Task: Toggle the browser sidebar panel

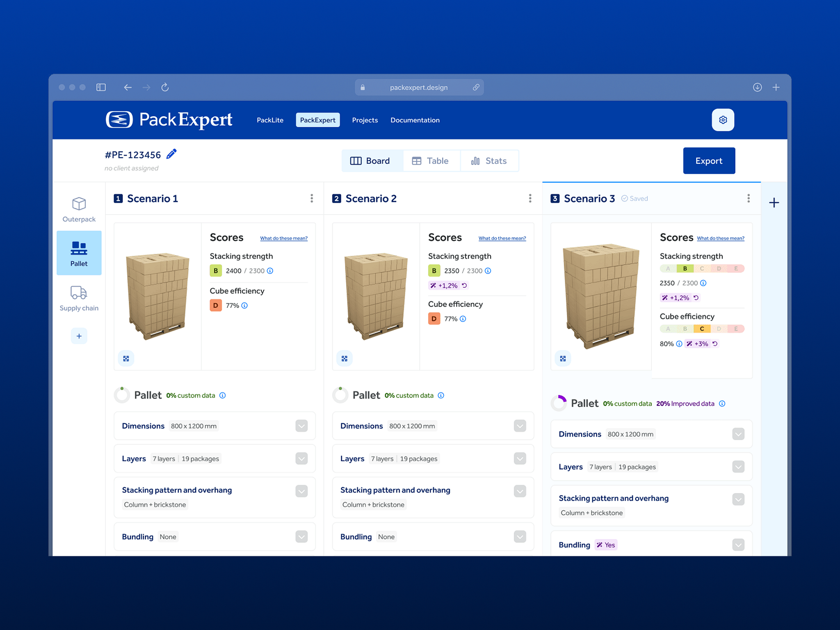Action: [x=101, y=87]
